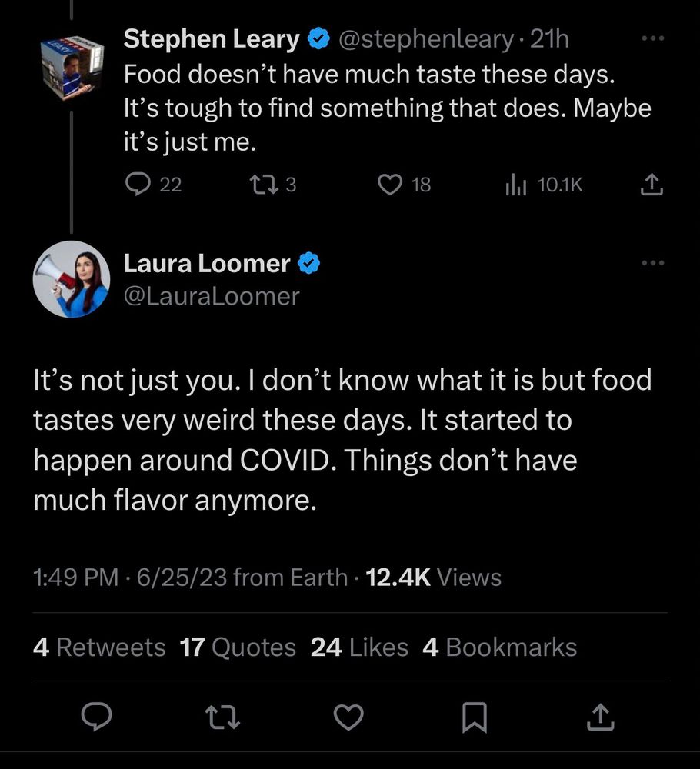Open the @LauraLoomer handle

[212, 296]
